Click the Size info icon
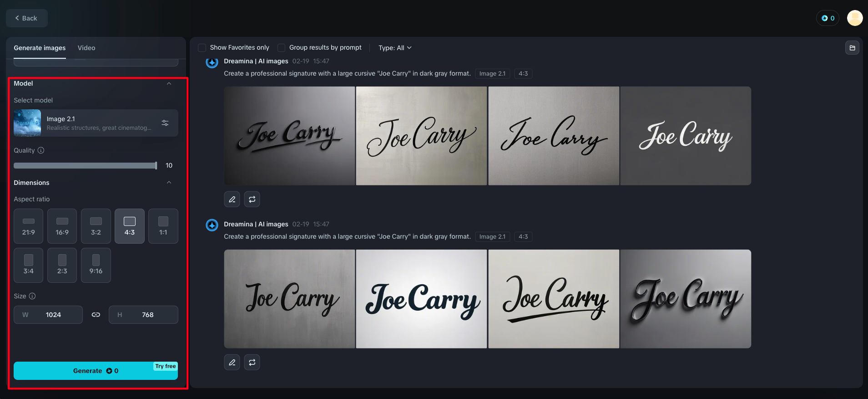Viewport: 868px width, 399px height. [x=32, y=296]
